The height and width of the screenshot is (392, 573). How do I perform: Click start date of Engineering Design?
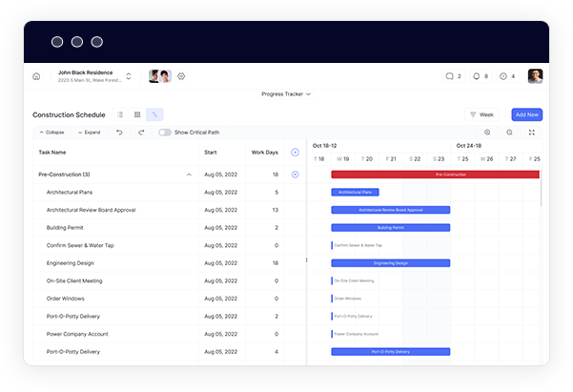coord(221,263)
